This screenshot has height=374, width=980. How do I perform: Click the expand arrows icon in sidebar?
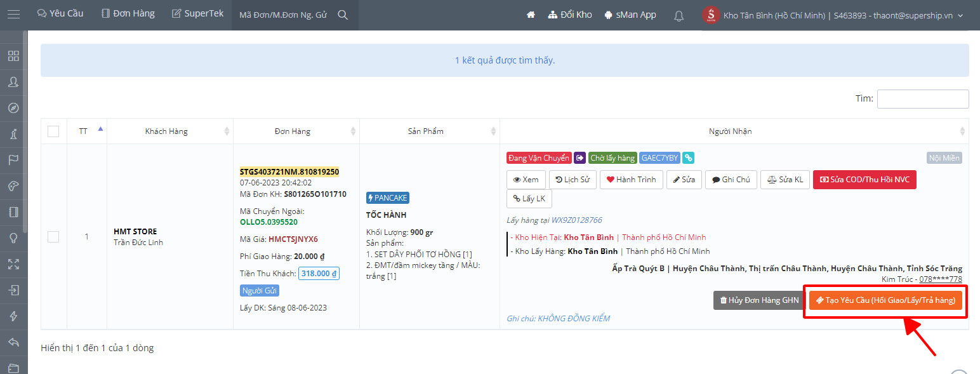[13, 264]
